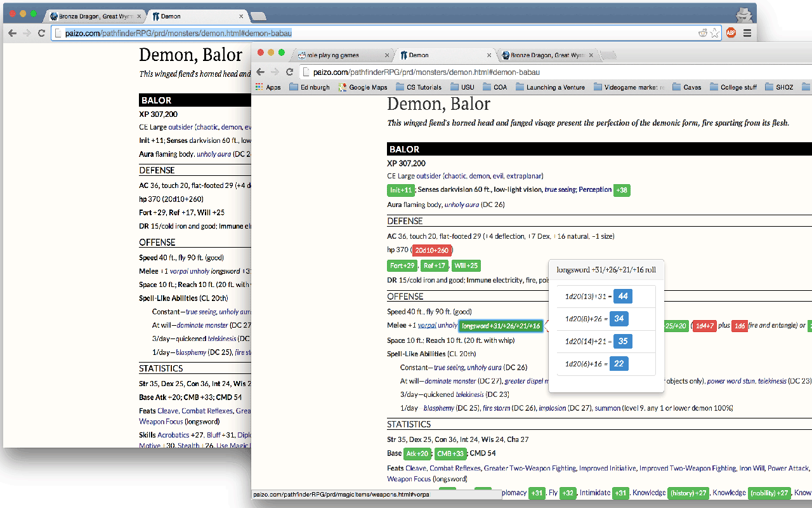Image resolution: width=812 pixels, height=508 pixels.
Task: Roll 1d4+7 red damage button
Action: 704,326
